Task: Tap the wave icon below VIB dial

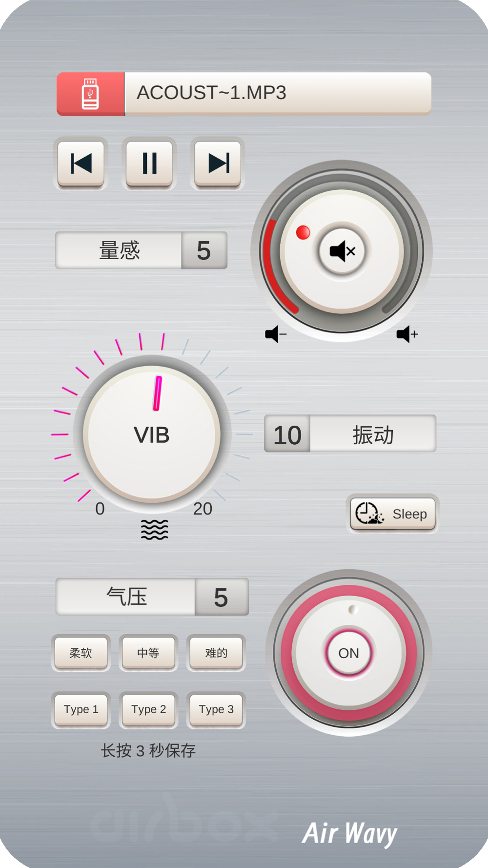Action: point(155,530)
